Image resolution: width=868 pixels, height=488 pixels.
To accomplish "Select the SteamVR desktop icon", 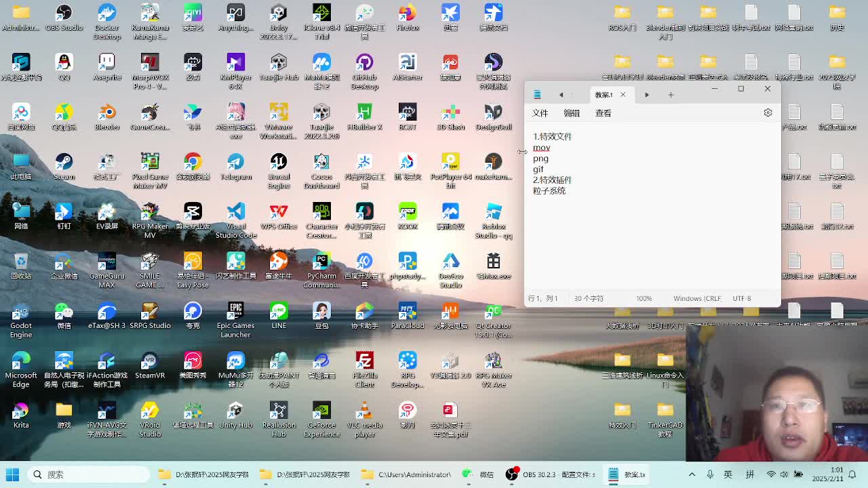I will (150, 365).
